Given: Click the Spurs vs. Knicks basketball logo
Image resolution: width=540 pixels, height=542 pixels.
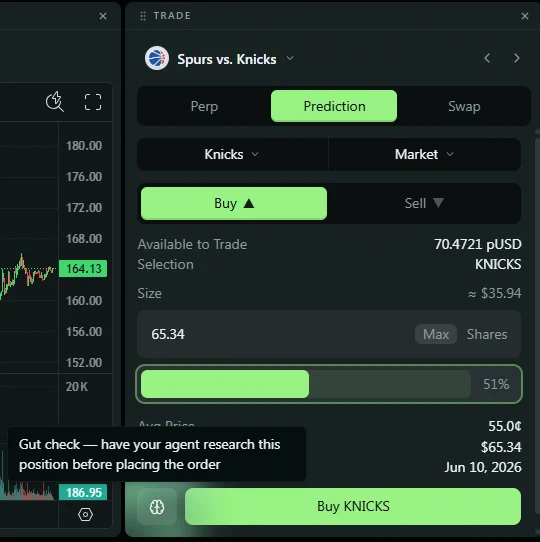Looking at the screenshot, I should pyautogui.click(x=157, y=58).
